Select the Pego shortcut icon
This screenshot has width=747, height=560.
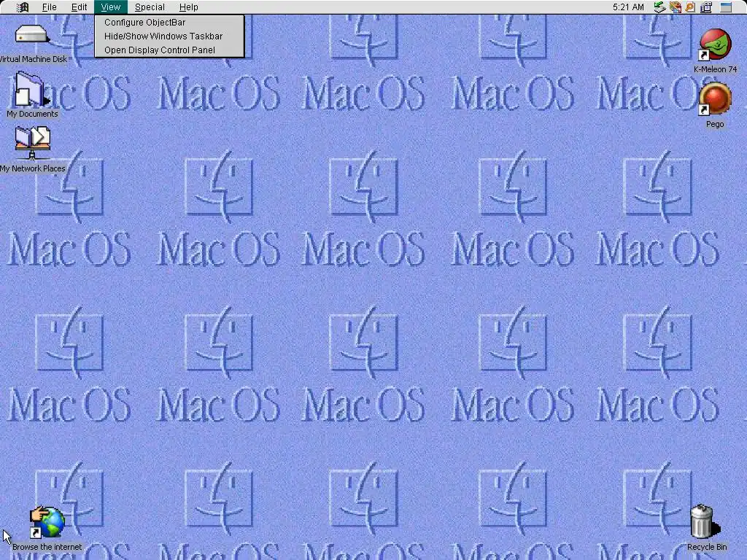pos(715,99)
